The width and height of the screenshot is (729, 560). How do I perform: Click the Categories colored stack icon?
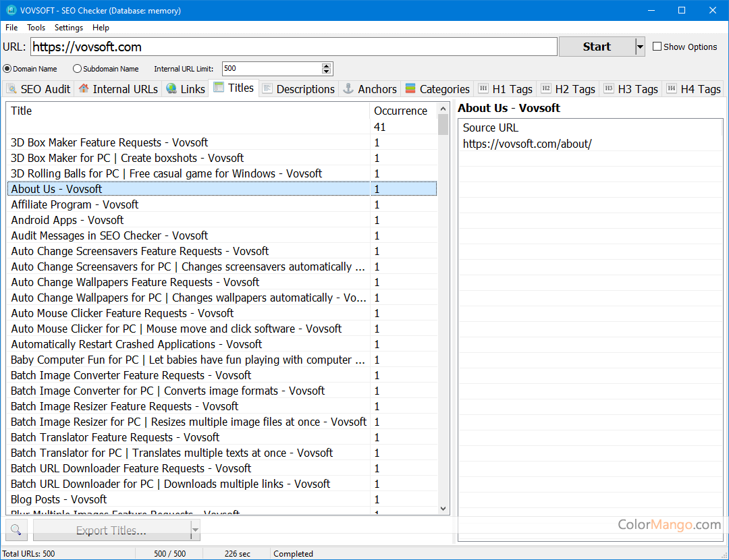[x=410, y=89]
